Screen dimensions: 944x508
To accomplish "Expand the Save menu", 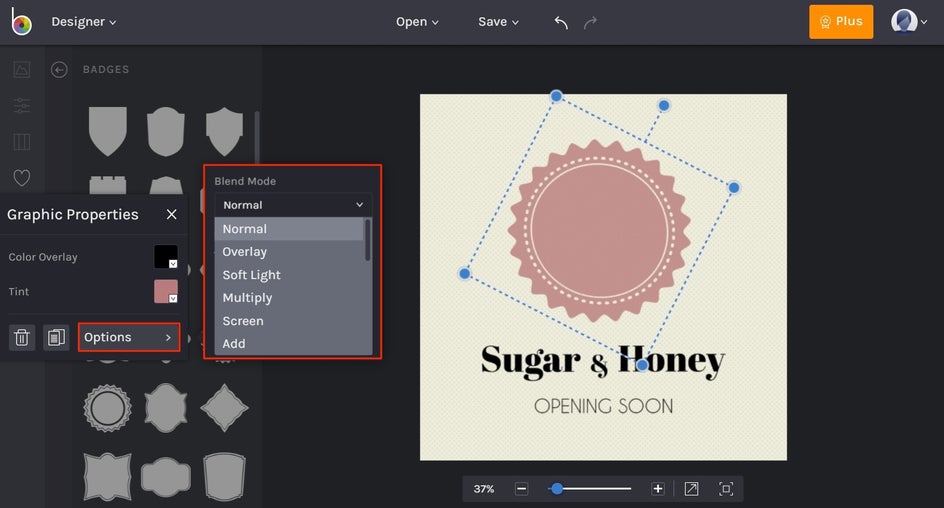I will click(x=498, y=22).
